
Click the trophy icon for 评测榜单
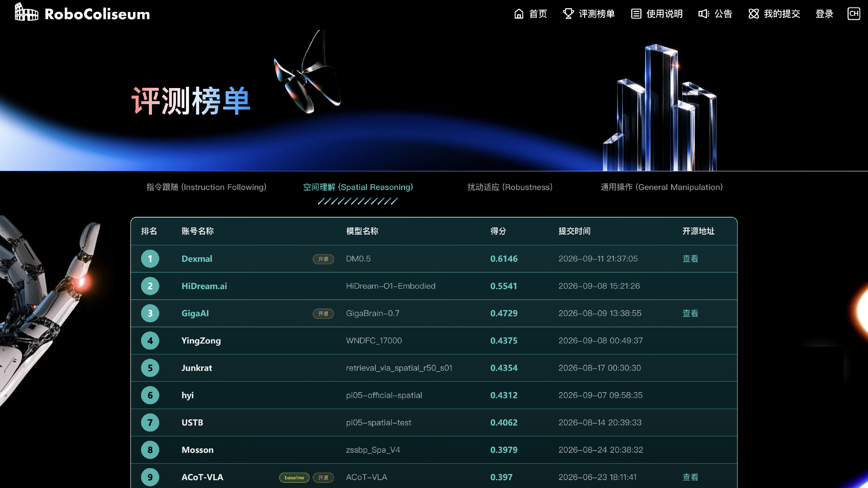point(568,14)
